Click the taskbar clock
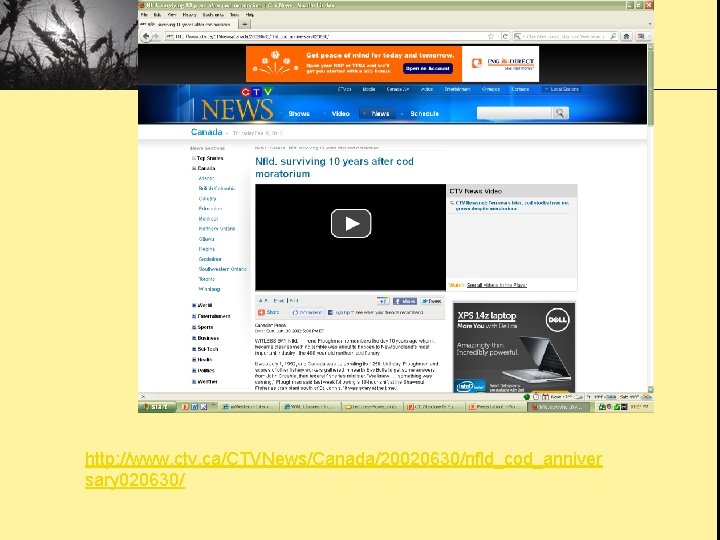 tap(639, 407)
